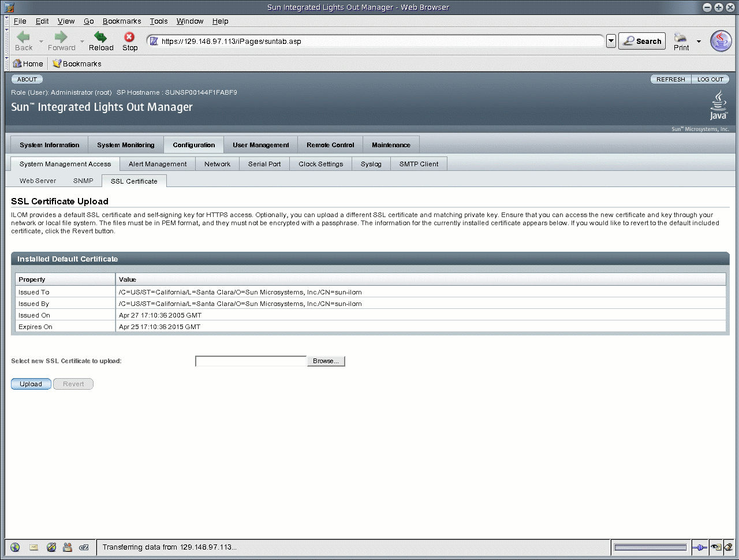Go to the User Management tab
Image resolution: width=739 pixels, height=560 pixels.
[261, 145]
